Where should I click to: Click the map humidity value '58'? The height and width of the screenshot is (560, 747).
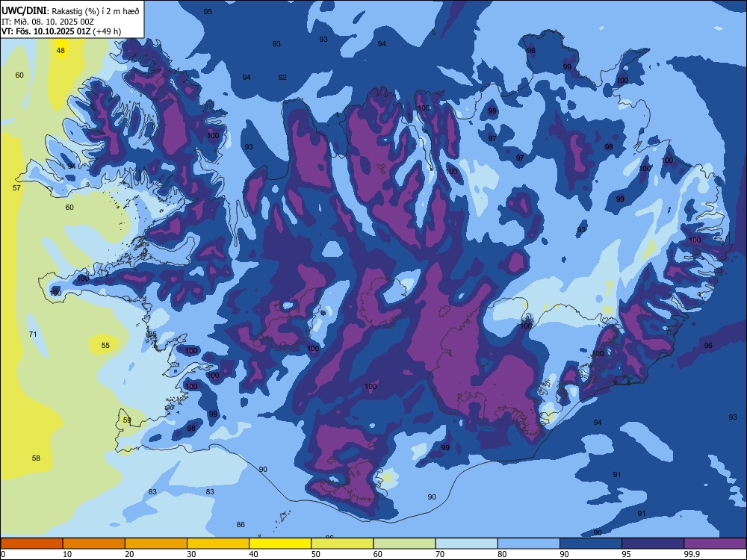(36, 458)
